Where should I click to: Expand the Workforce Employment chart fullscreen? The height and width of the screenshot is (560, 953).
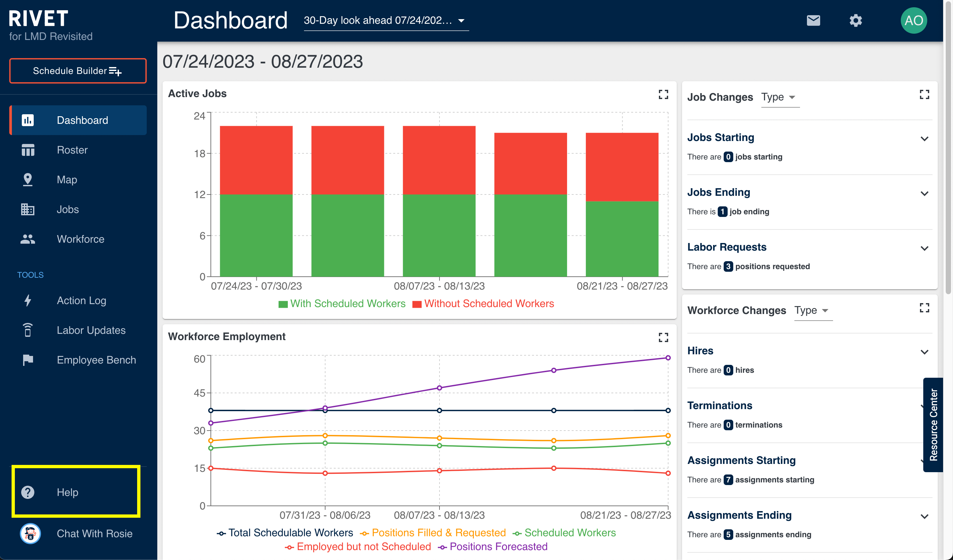(663, 337)
